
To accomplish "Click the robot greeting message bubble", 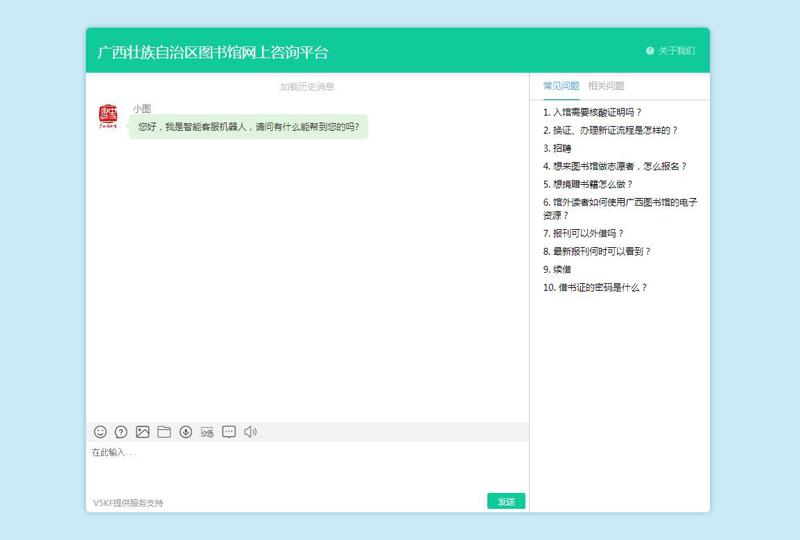I will 248,127.
